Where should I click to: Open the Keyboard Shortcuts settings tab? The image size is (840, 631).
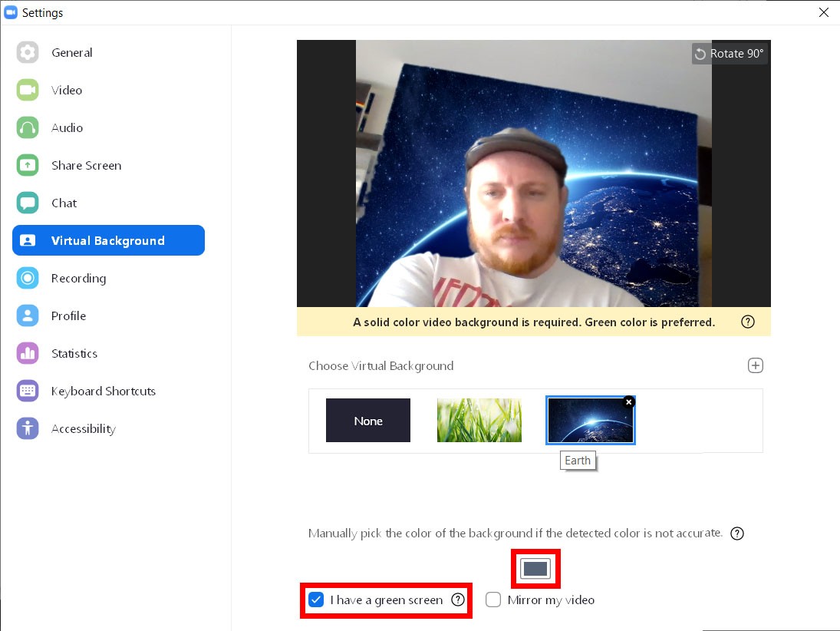[x=103, y=391]
